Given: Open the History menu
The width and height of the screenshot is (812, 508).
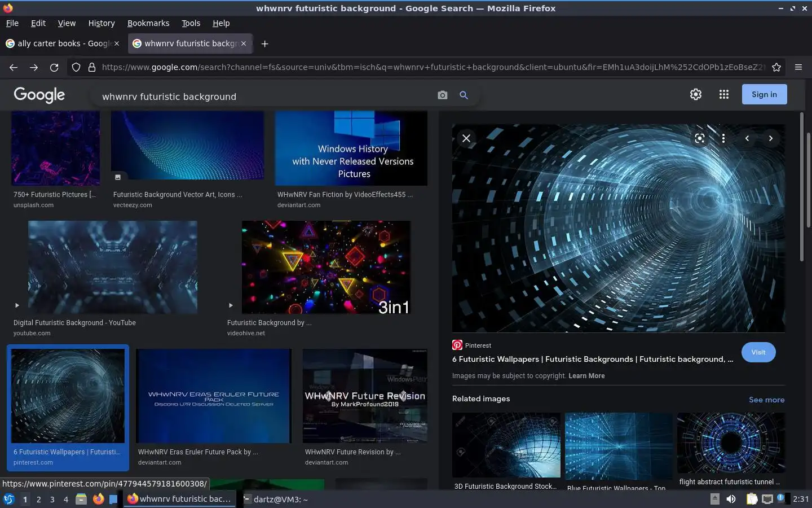Looking at the screenshot, I should [101, 23].
